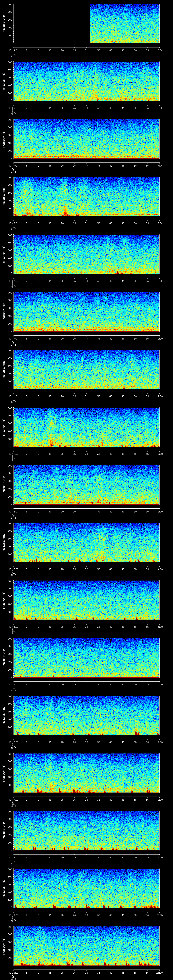Click the 13:08:00 start time label
The image size is (173, 980).
pyautogui.click(x=13, y=281)
